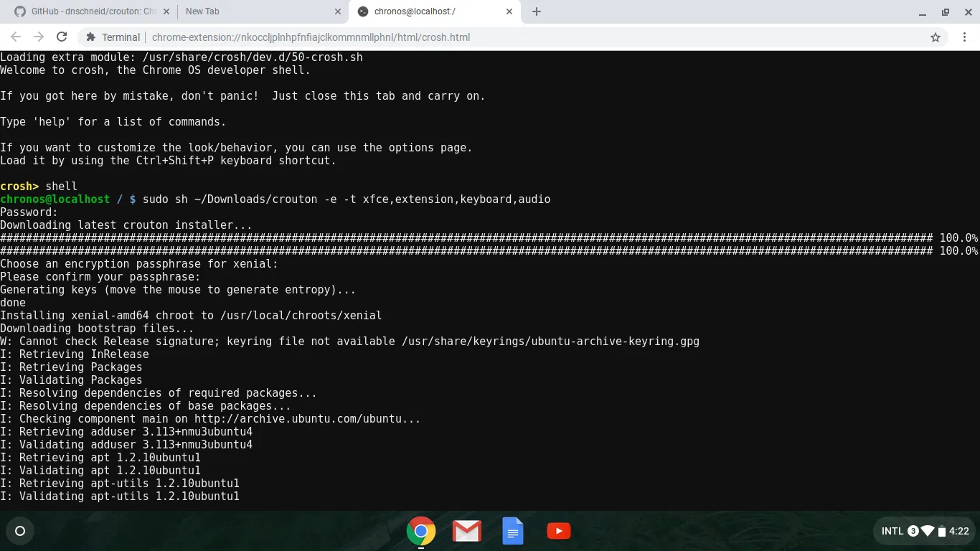Navigate back using the back arrow
Viewport: 980px width, 551px height.
tap(16, 37)
